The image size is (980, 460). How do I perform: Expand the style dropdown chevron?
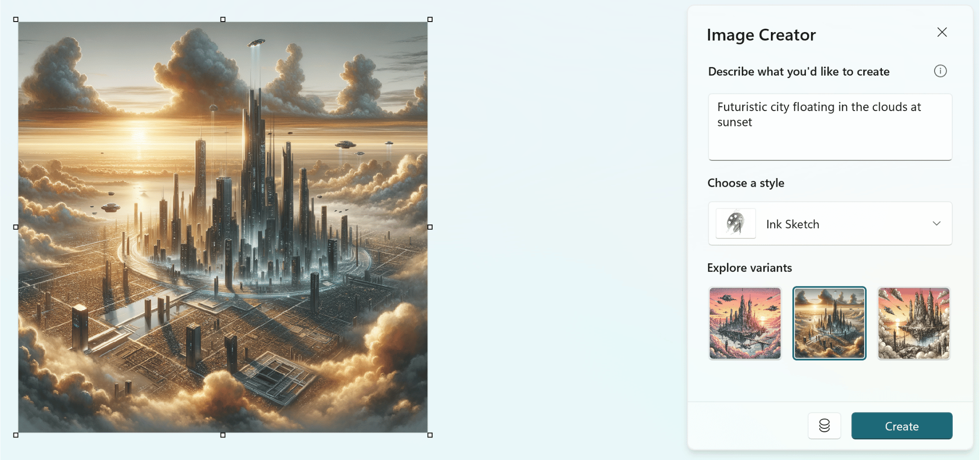[936, 224]
